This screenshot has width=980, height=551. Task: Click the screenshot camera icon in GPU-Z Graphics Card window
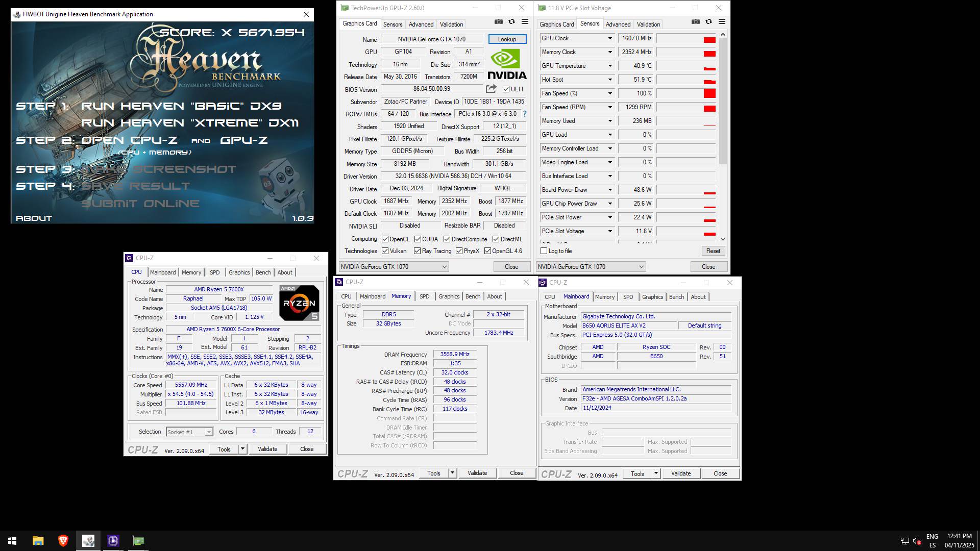tap(498, 21)
